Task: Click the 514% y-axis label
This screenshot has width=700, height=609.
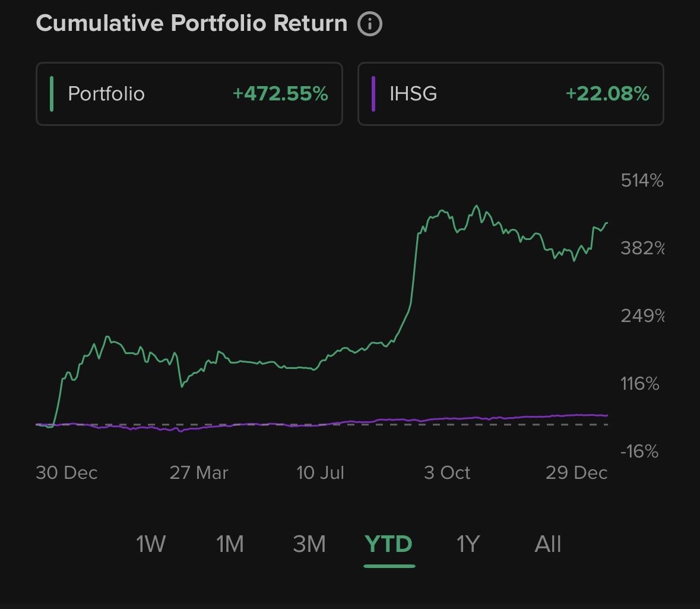Action: pos(642,181)
